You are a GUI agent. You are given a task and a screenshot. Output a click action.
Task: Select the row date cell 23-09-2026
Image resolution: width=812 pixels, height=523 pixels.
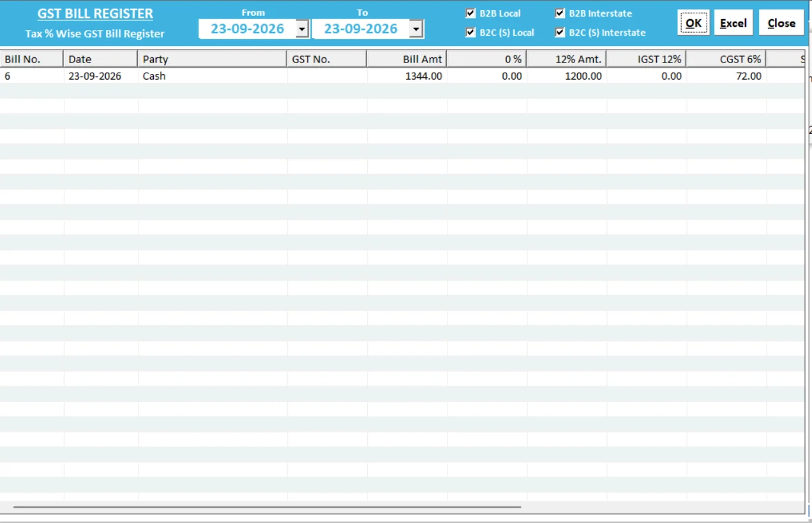[x=101, y=76]
